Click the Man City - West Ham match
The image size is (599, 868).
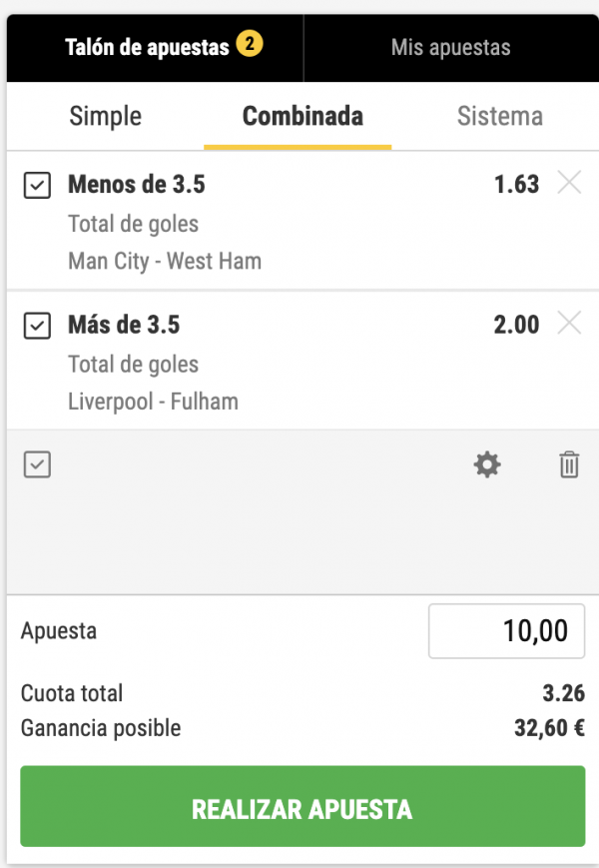click(x=165, y=262)
